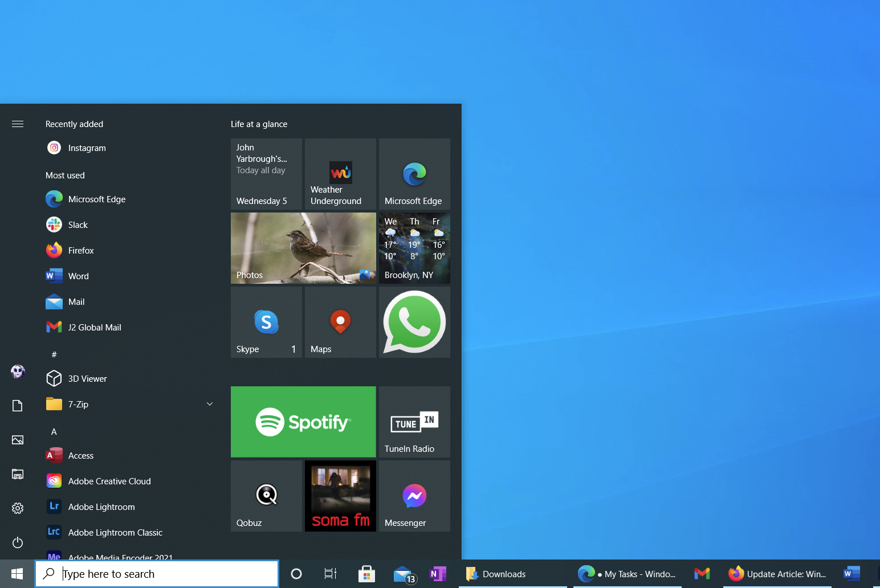880x588 pixels.
Task: Open the Mail app in the list
Action: (x=130, y=302)
